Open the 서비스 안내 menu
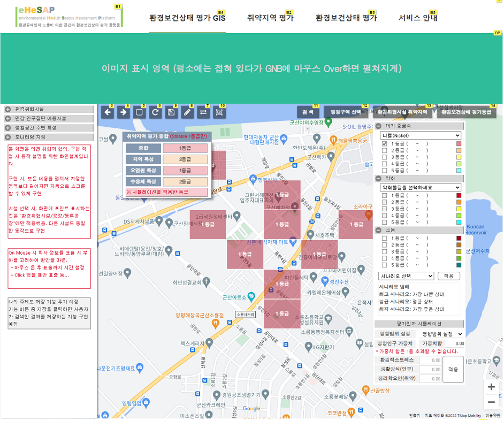Screen dimensions: 504x421 417,18
